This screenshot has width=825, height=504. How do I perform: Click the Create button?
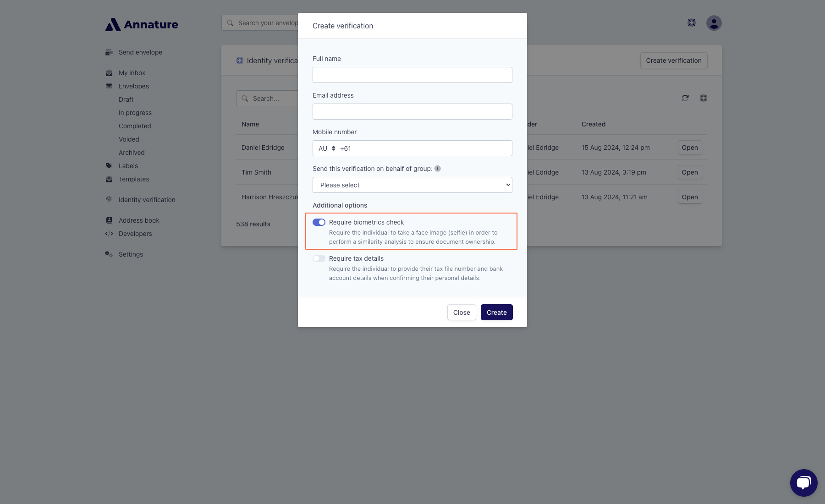[496, 312]
